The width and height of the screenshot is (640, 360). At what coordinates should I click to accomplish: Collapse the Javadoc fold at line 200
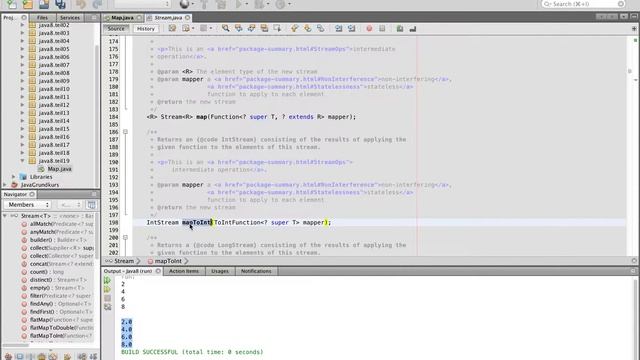pyautogui.click(x=125, y=238)
